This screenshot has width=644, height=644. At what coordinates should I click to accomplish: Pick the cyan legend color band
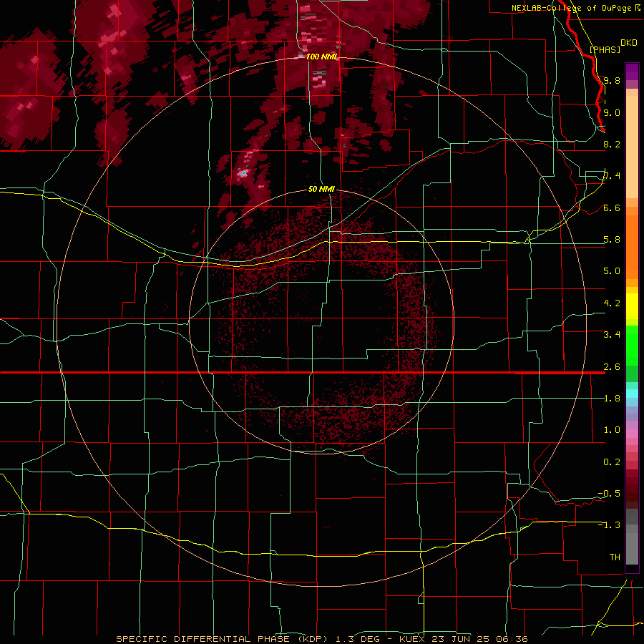632,394
